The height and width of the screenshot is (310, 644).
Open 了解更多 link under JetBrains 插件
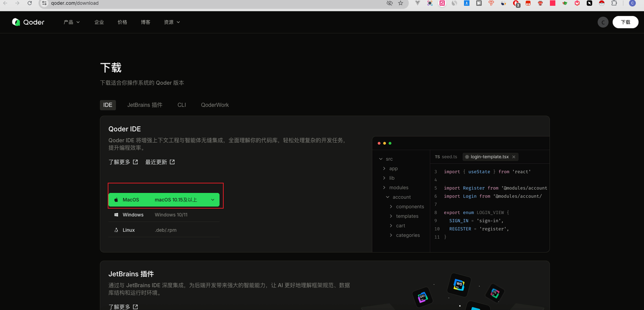(123, 307)
